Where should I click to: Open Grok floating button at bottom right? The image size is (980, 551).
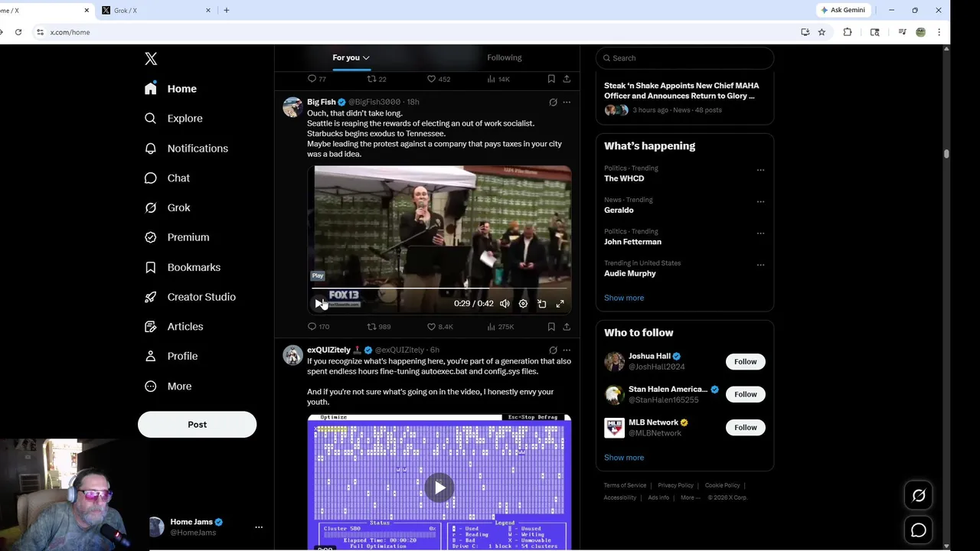pos(919,496)
